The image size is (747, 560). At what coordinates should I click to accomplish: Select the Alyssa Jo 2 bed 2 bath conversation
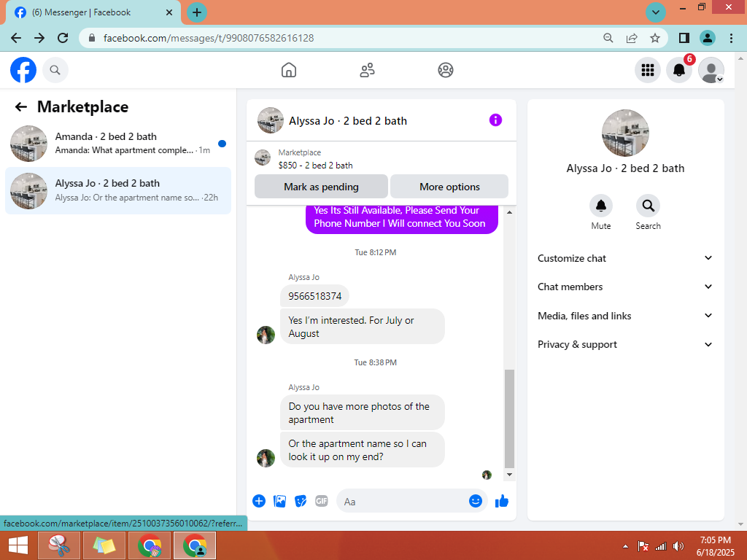click(x=118, y=190)
